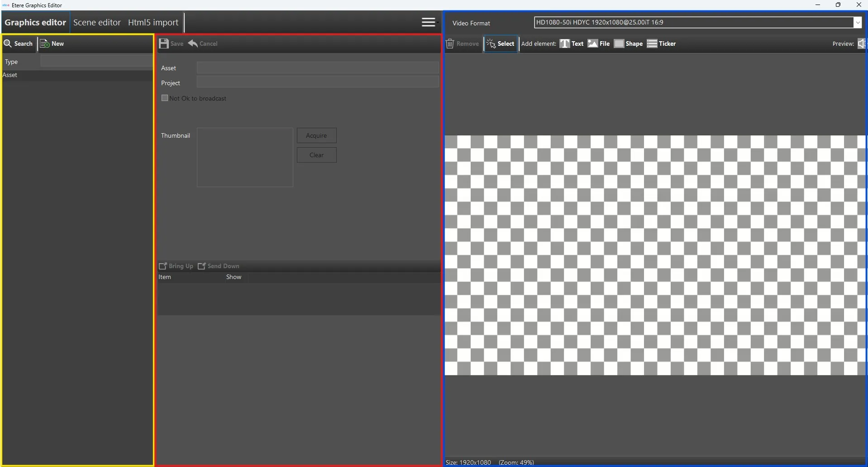Viewport: 868px width, 467px height.
Task: Check Not Ok to broadcast
Action: click(x=165, y=98)
